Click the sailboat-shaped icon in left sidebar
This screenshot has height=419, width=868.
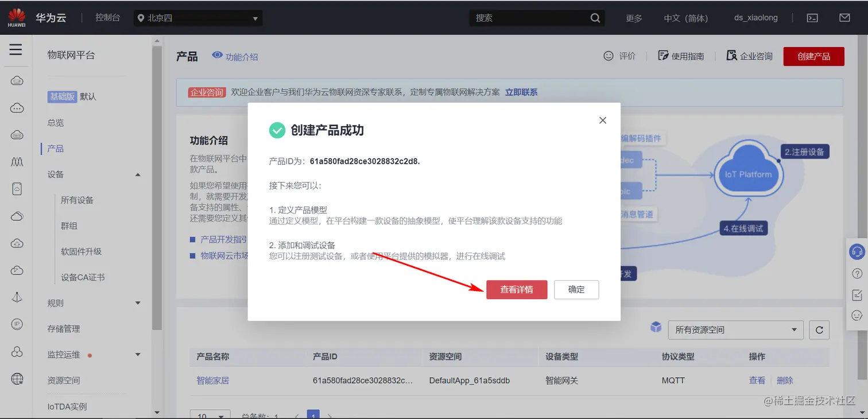[x=17, y=297]
